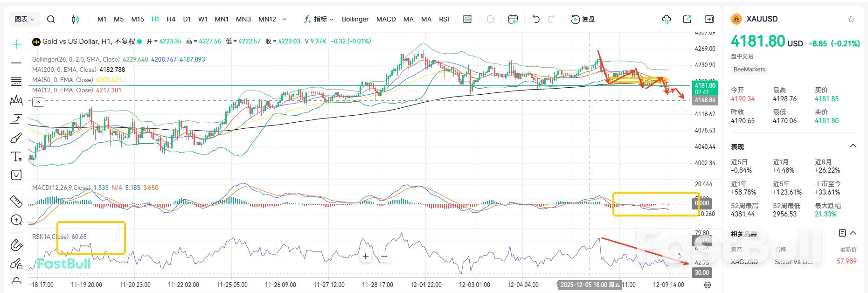The image size is (868, 293).
Task: Collapse the indicator legend list
Action: pyautogui.click(x=38, y=102)
